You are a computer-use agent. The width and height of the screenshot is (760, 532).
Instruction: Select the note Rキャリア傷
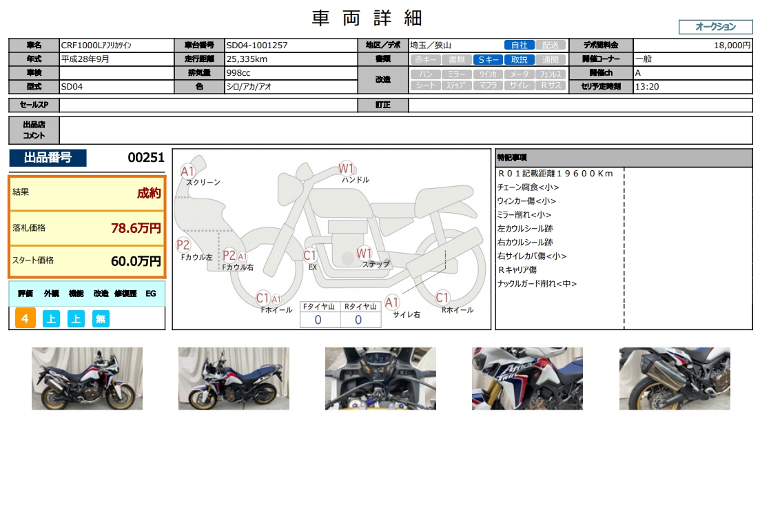click(517, 269)
